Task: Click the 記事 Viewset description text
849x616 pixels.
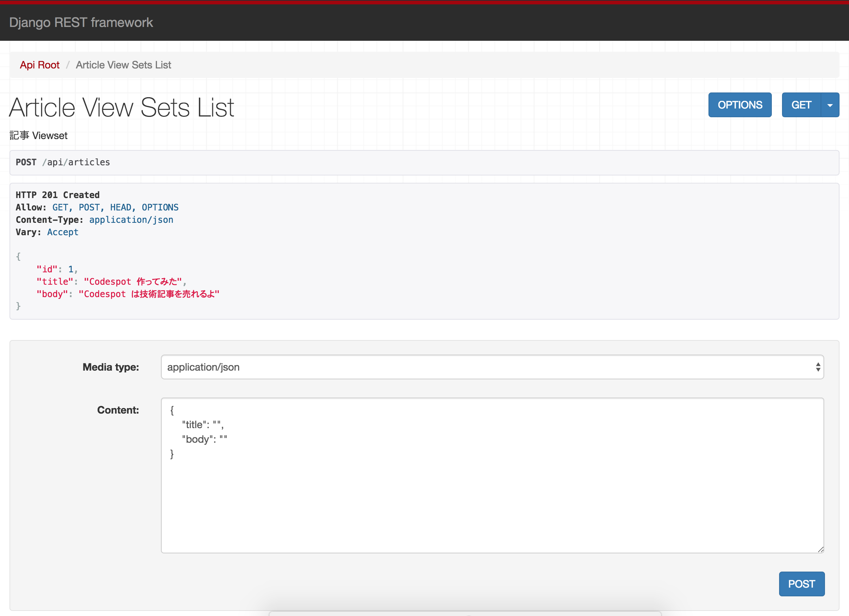Action: (x=39, y=135)
